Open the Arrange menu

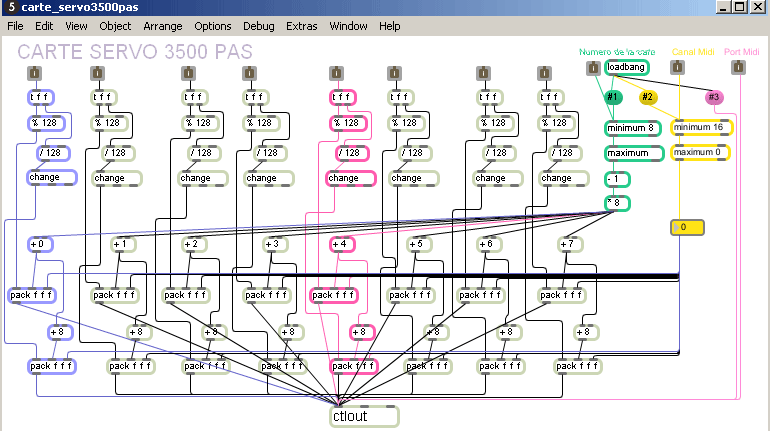tap(163, 25)
